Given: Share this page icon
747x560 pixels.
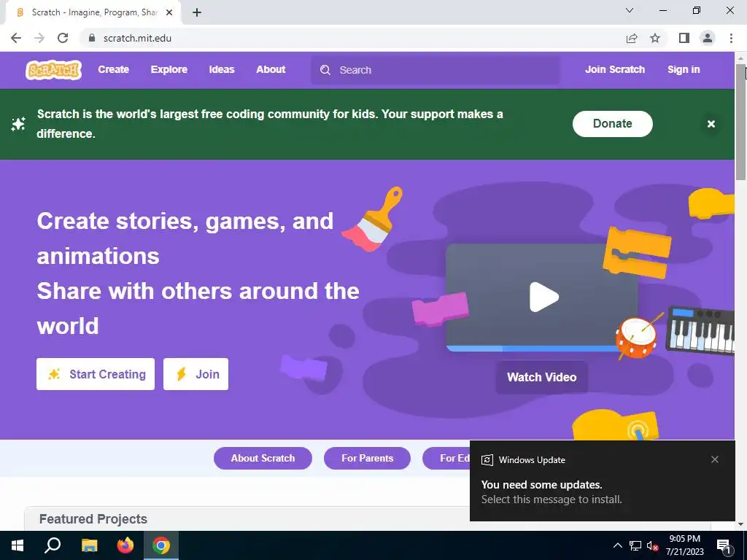Looking at the screenshot, I should pos(632,38).
